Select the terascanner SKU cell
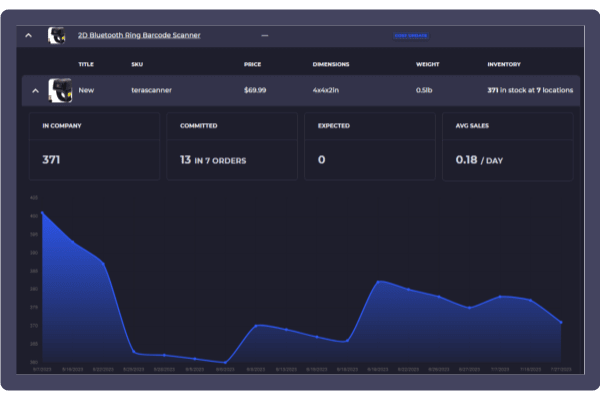 [152, 90]
